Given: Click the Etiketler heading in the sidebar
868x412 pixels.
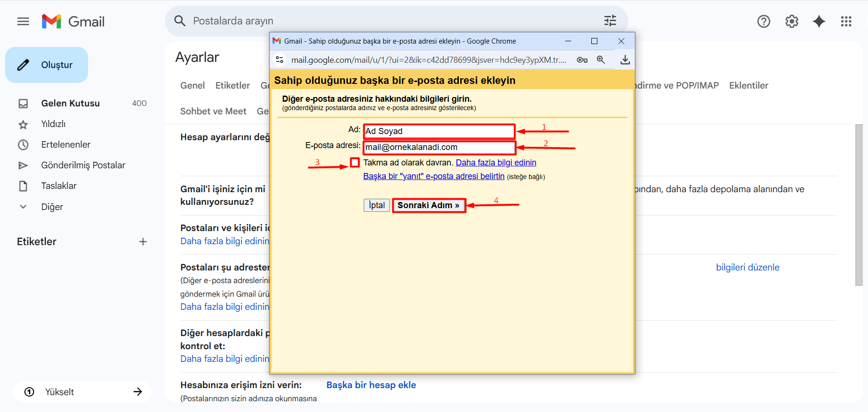Looking at the screenshot, I should point(37,242).
